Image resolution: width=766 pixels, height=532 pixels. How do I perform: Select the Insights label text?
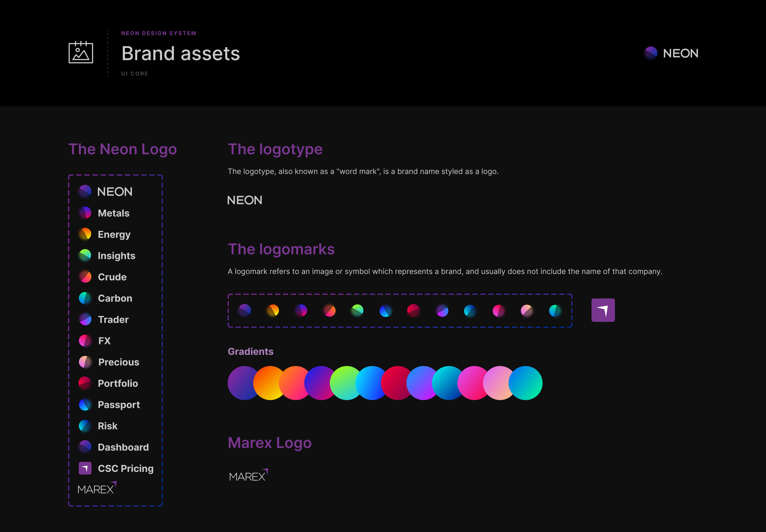(x=117, y=256)
